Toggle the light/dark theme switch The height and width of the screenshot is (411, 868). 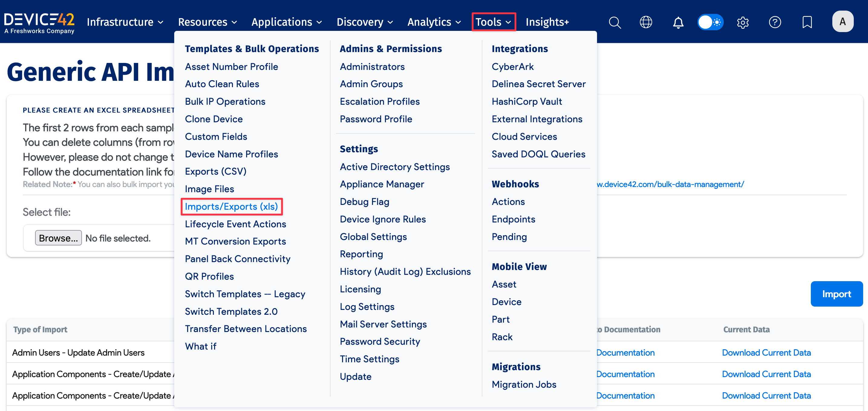click(x=710, y=23)
